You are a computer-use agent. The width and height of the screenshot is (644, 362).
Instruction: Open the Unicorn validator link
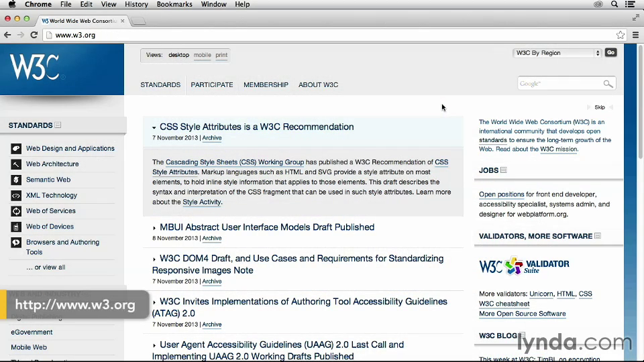(x=541, y=294)
